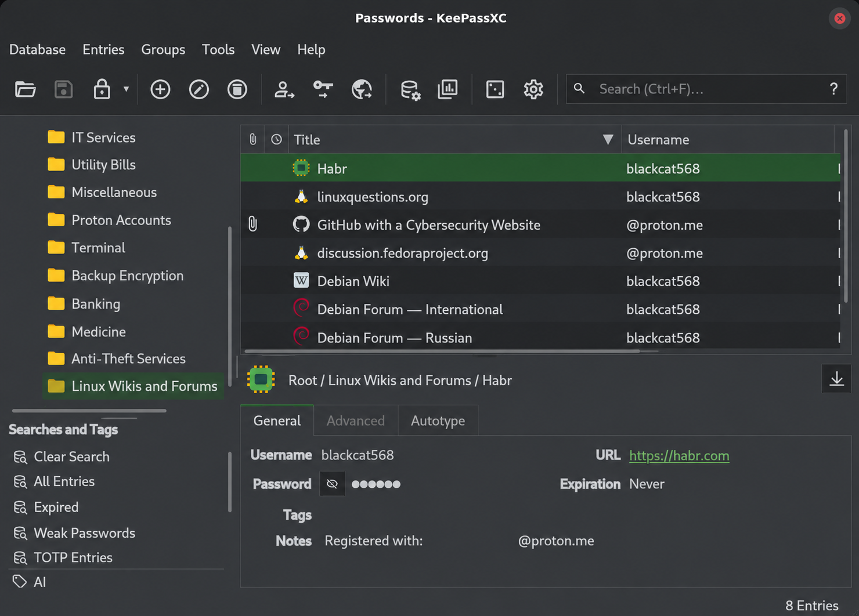Copy username with the person-arrow icon
Image resolution: width=859 pixels, height=616 pixels.
click(284, 89)
